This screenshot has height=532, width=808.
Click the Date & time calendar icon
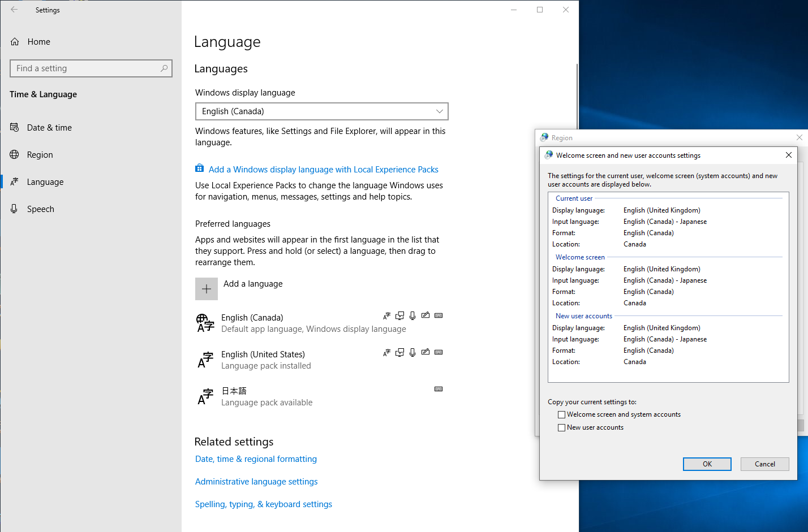(15, 128)
